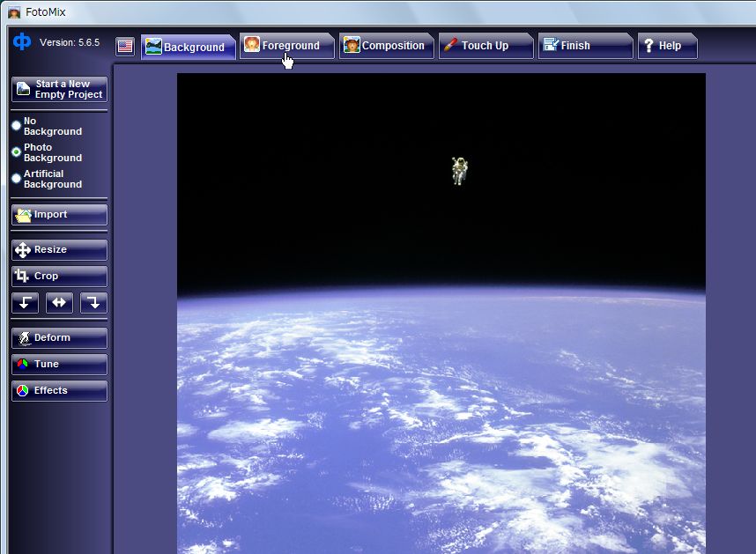Screen dimensions: 756x554
Task: Rotate image left with the left-turn arrow button
Action: [25, 303]
